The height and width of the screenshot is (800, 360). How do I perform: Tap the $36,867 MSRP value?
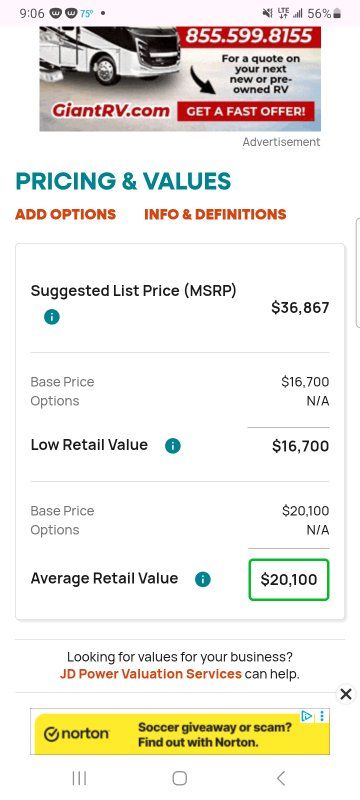[x=300, y=308]
